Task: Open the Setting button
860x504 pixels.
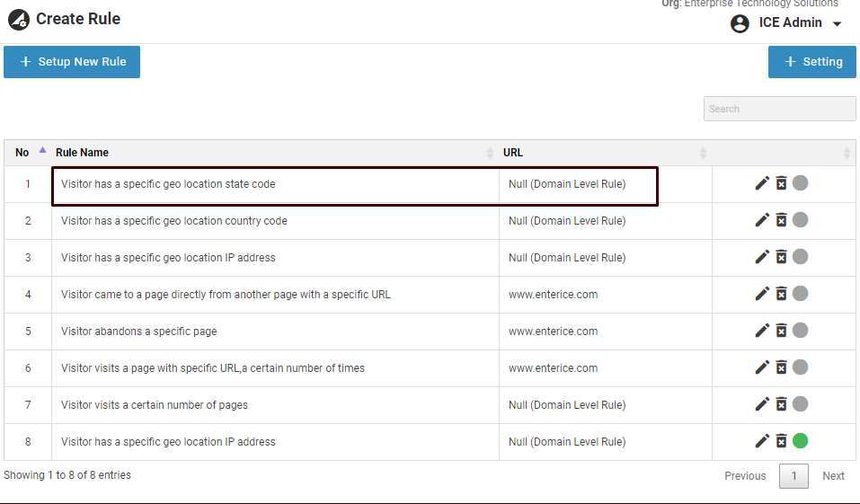Action: tap(812, 62)
